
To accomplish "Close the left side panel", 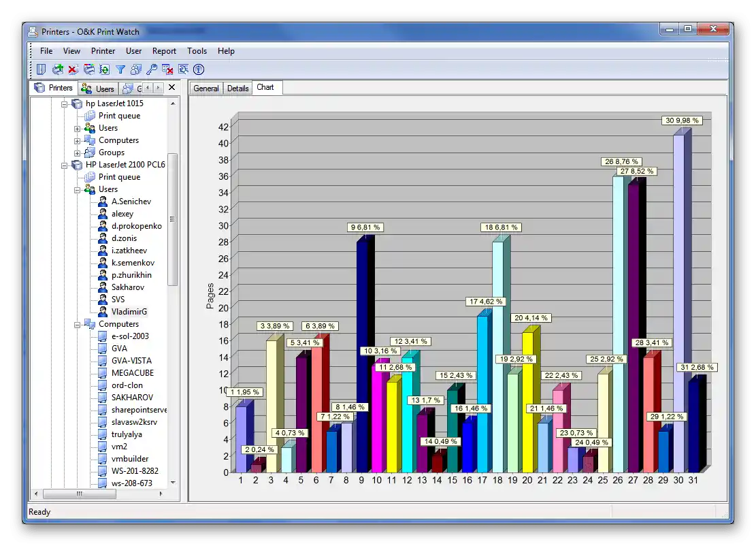I will 171,87.
